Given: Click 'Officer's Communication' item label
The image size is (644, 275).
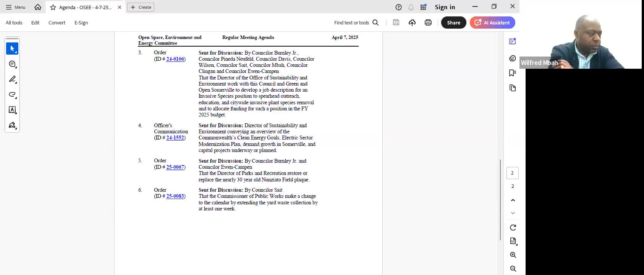Looking at the screenshot, I should 171,128.
